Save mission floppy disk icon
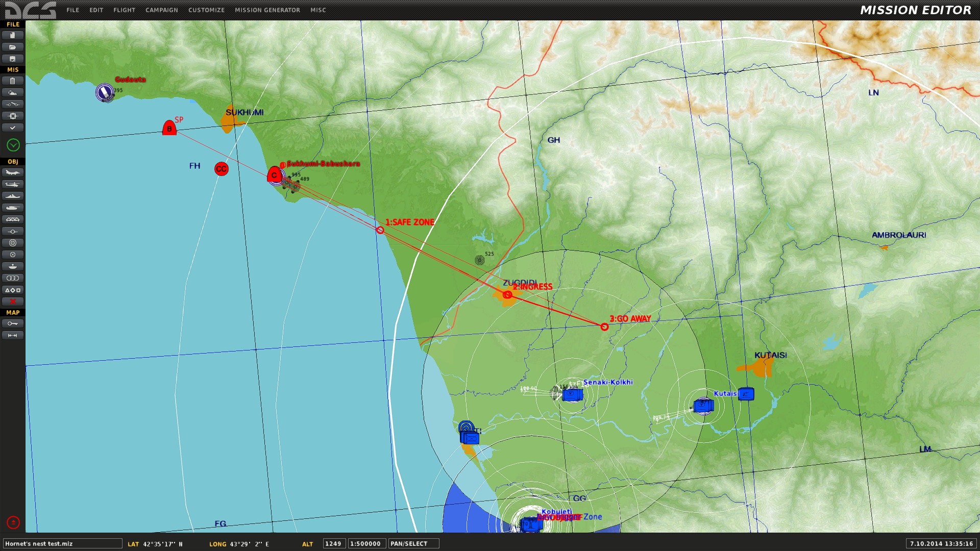 [13, 59]
